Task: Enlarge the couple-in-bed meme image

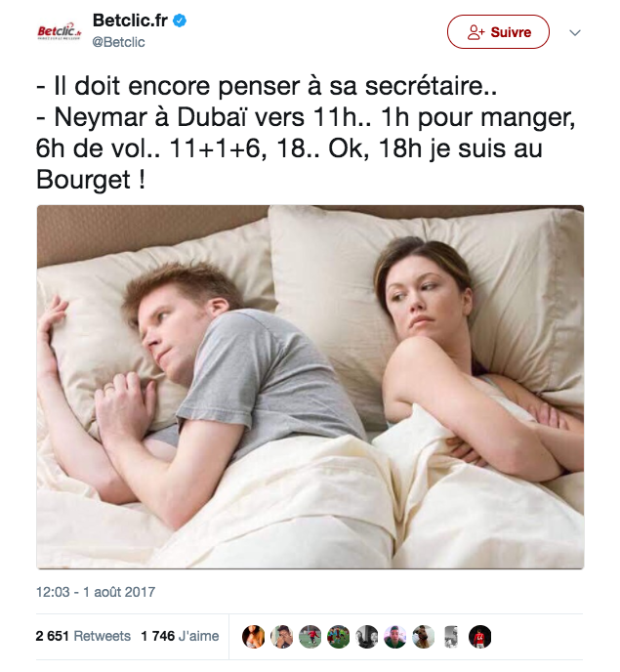Action: [310, 387]
